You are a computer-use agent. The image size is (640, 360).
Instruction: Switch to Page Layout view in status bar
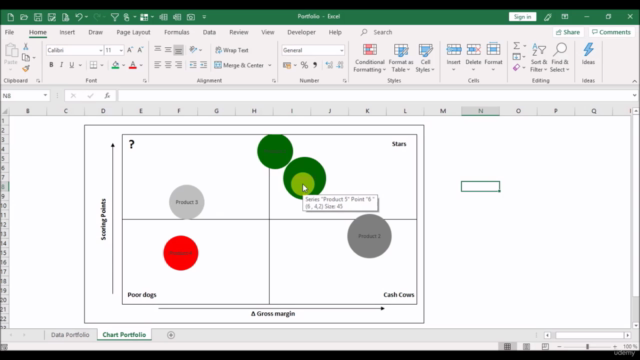[526, 347]
